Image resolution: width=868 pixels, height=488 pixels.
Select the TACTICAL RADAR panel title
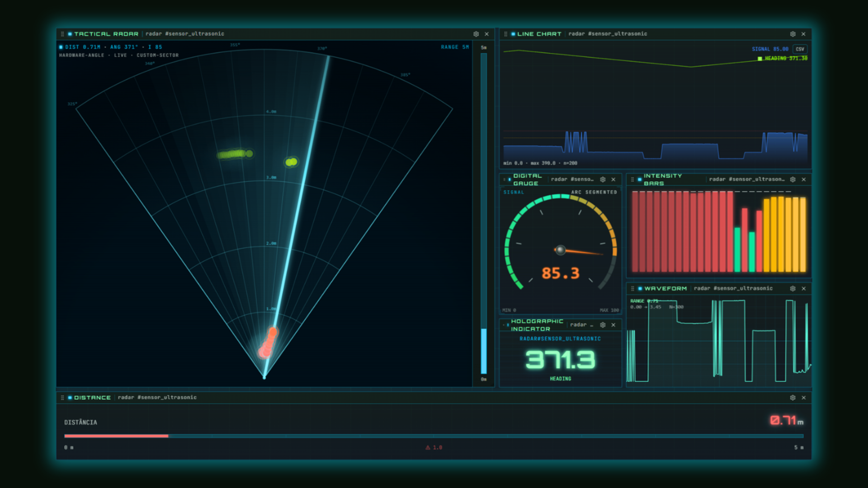click(106, 34)
